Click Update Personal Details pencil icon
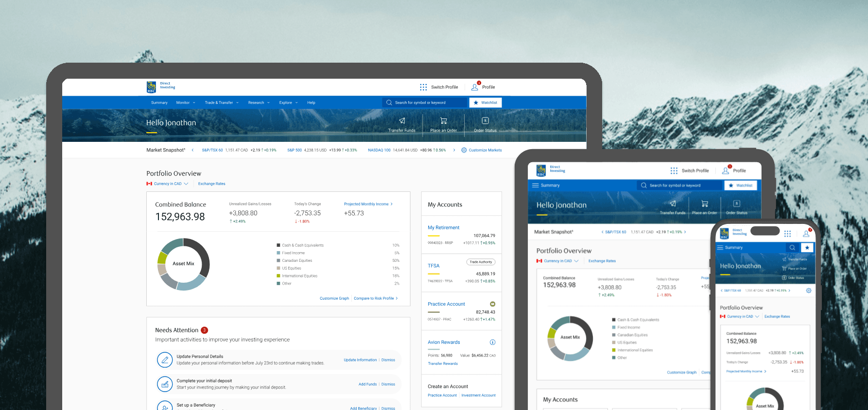This screenshot has height=410, width=868. (165, 360)
